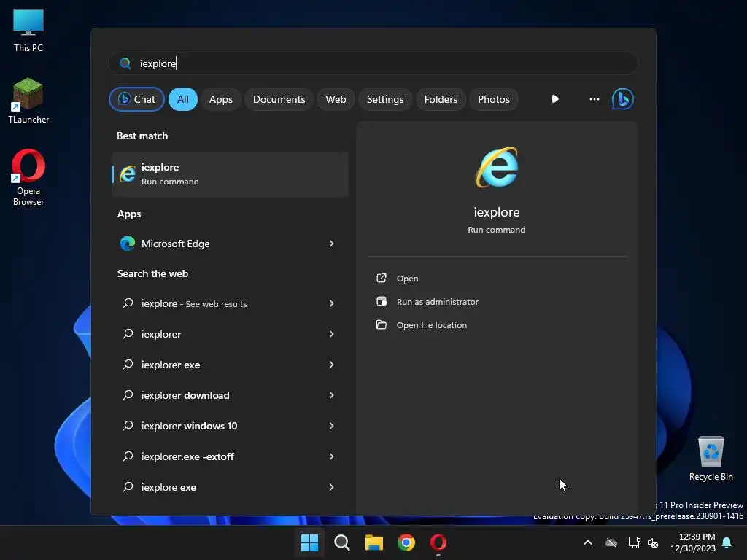Screen dimensions: 747x560
Task: Open the This PC desktop icon
Action: pos(28,31)
